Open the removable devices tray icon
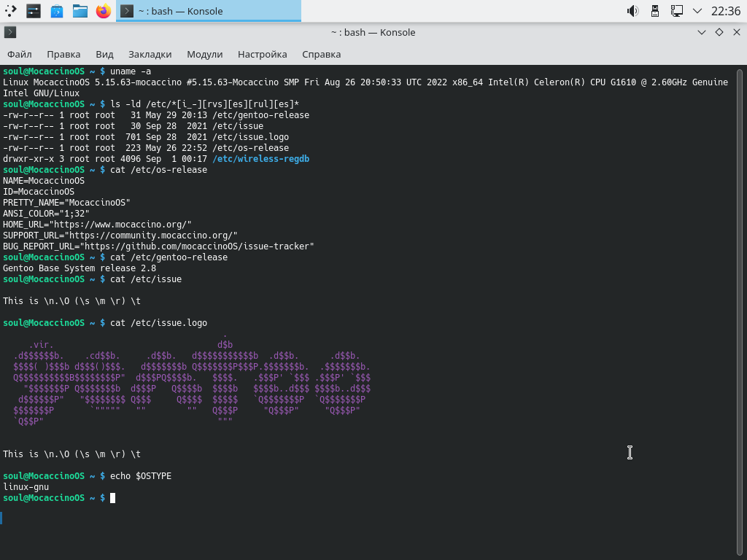This screenshot has width=747, height=560. coord(655,11)
